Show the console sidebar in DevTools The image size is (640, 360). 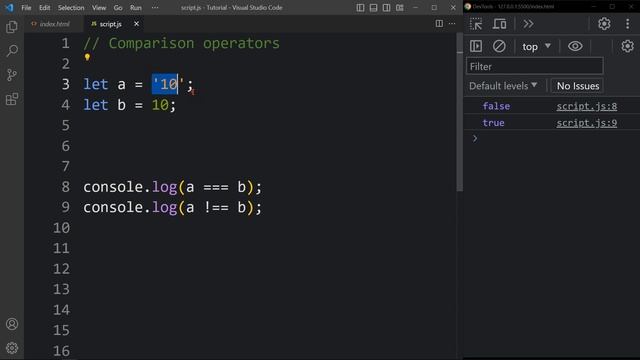(476, 46)
